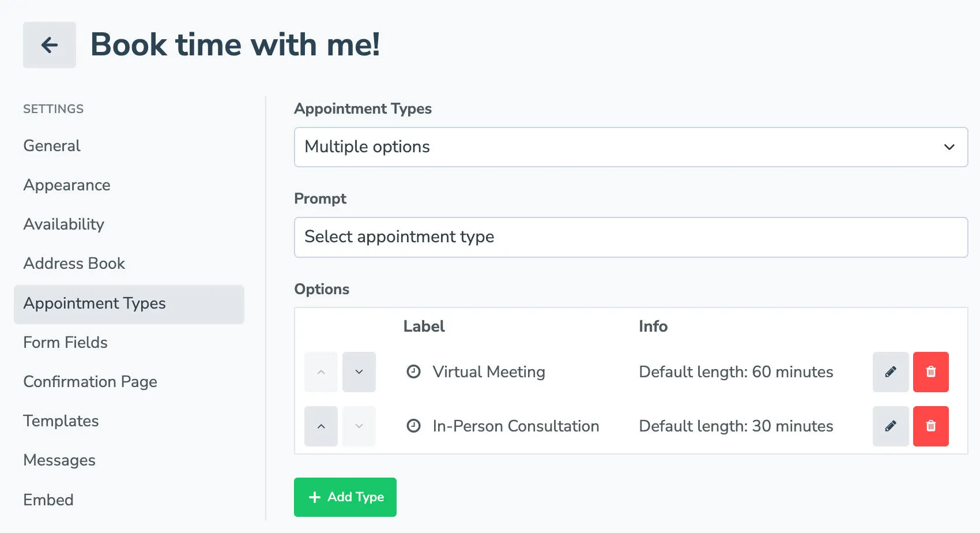The width and height of the screenshot is (980, 533).
Task: Switch to Appearance settings
Action: click(66, 185)
